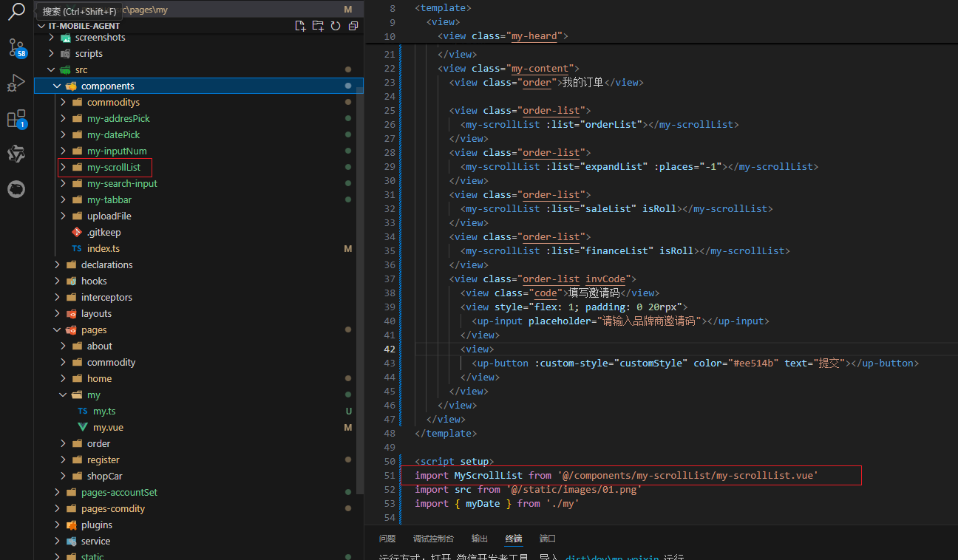This screenshot has width=958, height=560.
Task: Select the about folder name
Action: [100, 346]
